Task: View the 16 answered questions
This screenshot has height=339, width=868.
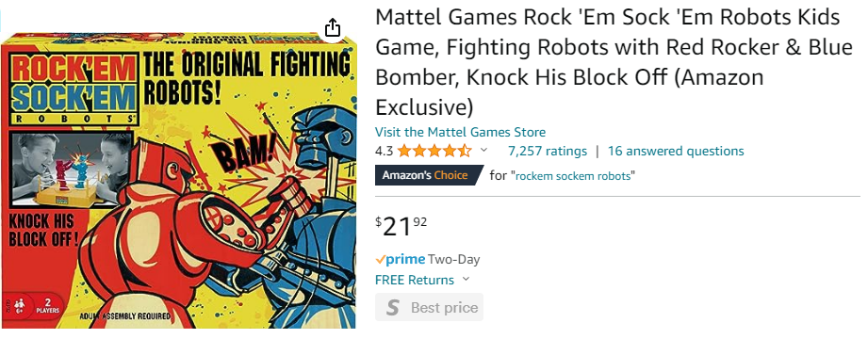Action: [676, 151]
